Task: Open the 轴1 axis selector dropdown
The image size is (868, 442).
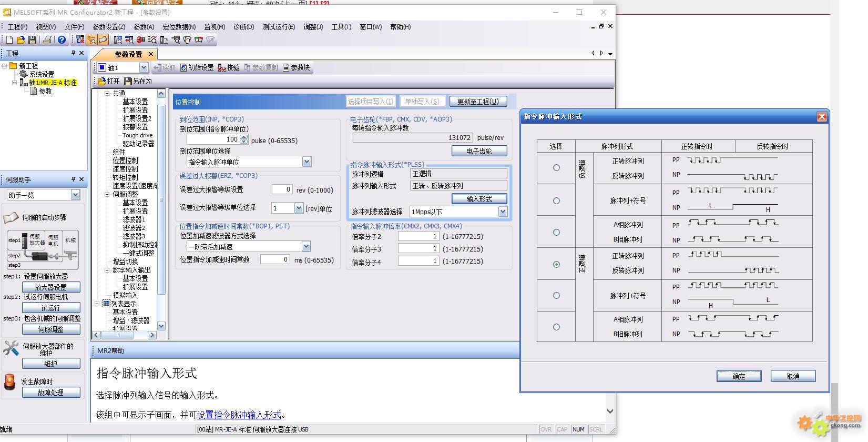Action: click(144, 67)
